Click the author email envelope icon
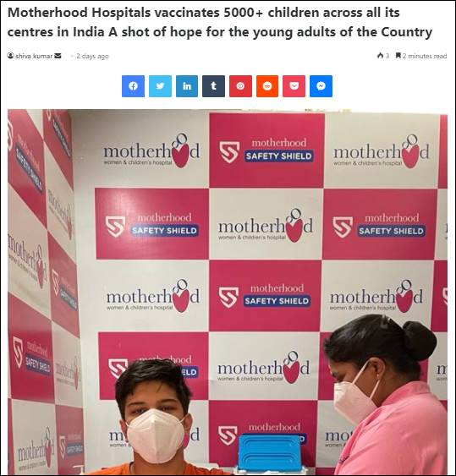The image size is (456, 476). coord(58,56)
